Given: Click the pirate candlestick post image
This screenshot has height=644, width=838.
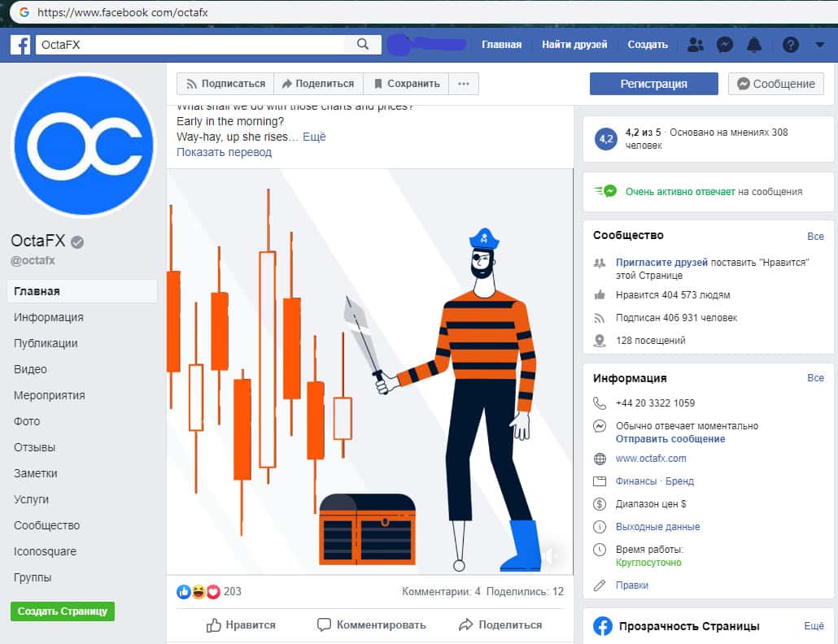Looking at the screenshot, I should (x=370, y=372).
